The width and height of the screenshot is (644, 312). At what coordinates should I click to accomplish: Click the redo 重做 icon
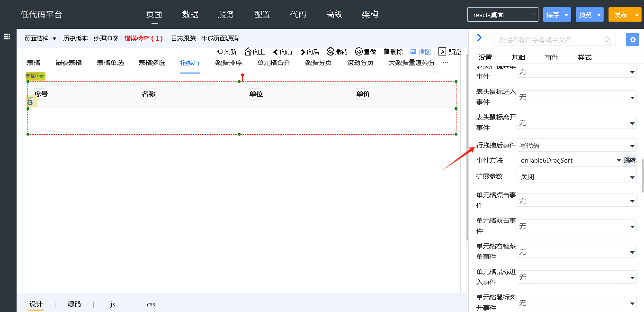pyautogui.click(x=359, y=52)
